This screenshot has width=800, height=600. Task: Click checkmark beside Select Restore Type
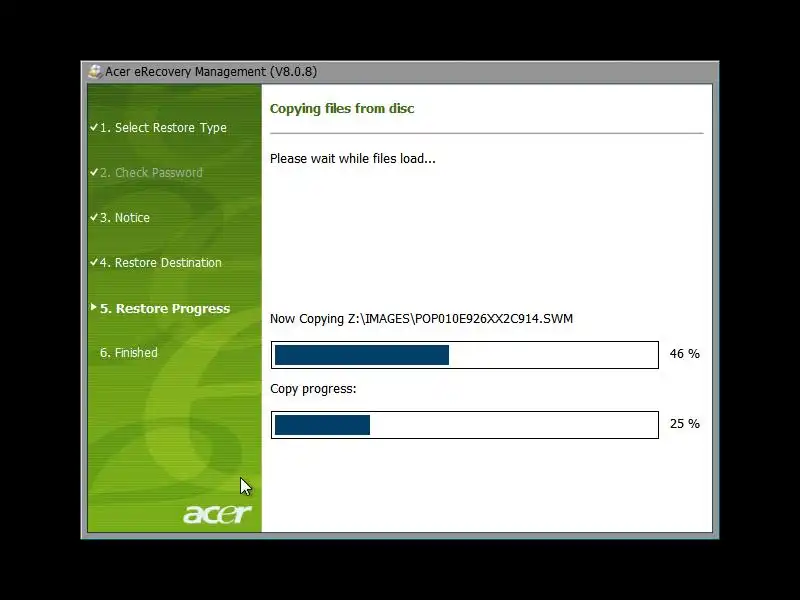coord(94,127)
